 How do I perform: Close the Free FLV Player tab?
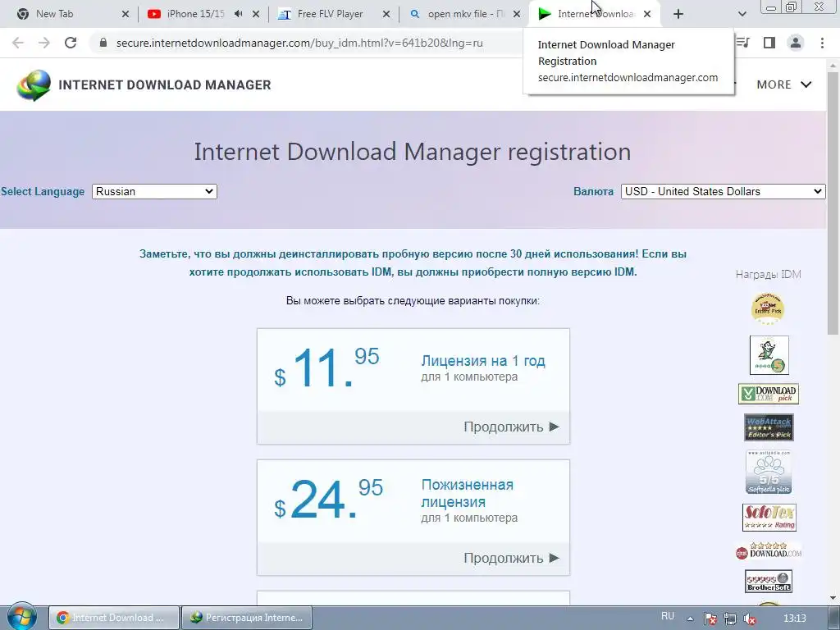386,14
